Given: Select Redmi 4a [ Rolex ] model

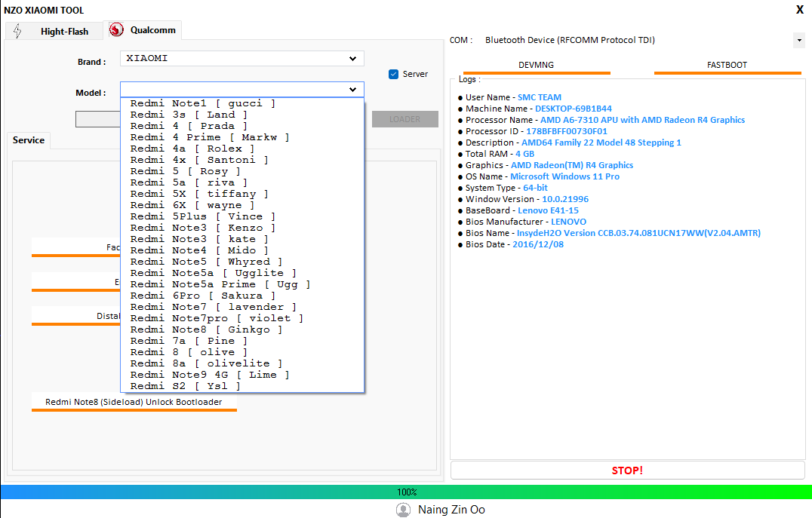Looking at the screenshot, I should click(241, 149).
